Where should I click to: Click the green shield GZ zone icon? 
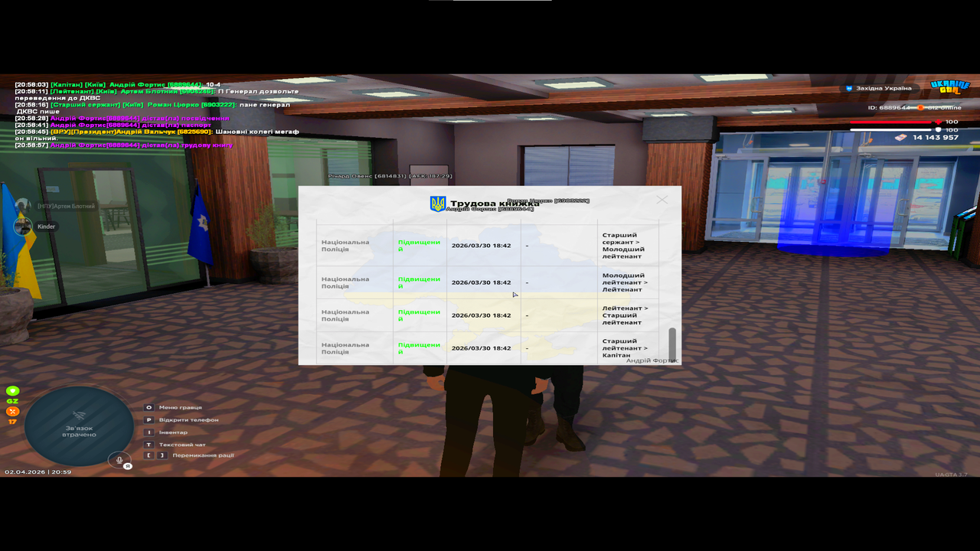click(12, 391)
